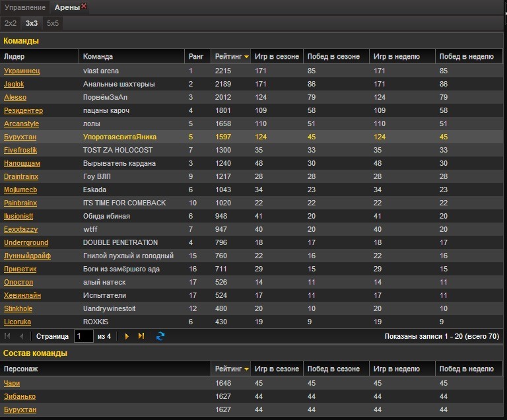Viewport: 507px width, 420px height.
Task: Sort roster by Персонаж column header
Action: coord(106,368)
